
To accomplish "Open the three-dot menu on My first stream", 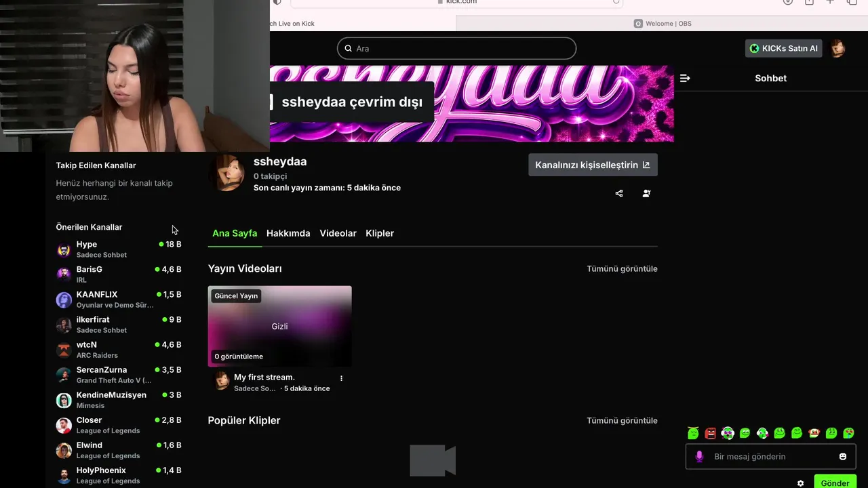I will (341, 378).
